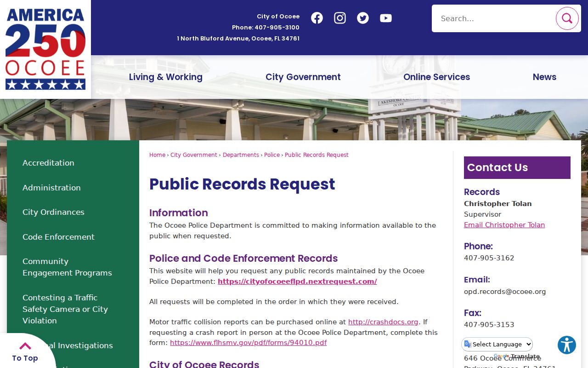The image size is (588, 368).
Task: Click the City Government breadcrumb
Action: pyautogui.click(x=194, y=155)
